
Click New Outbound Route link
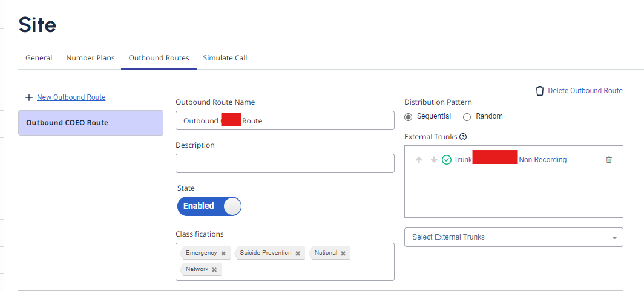click(x=71, y=97)
